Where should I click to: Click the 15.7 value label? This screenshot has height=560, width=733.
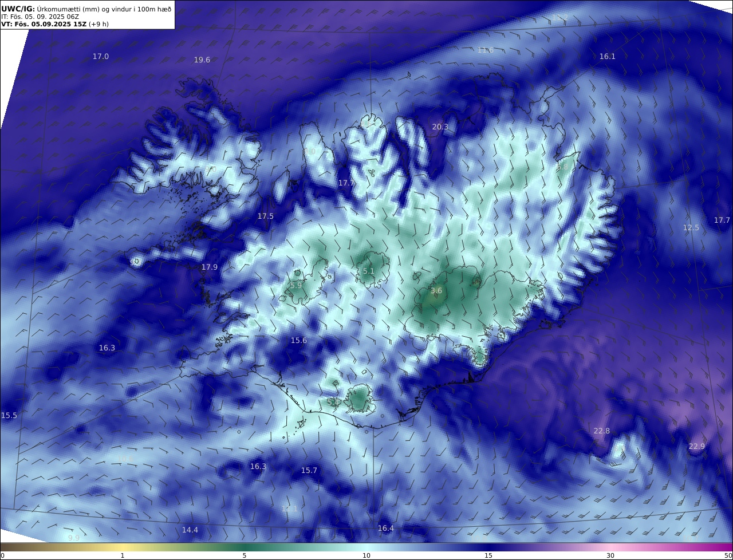[x=309, y=470]
